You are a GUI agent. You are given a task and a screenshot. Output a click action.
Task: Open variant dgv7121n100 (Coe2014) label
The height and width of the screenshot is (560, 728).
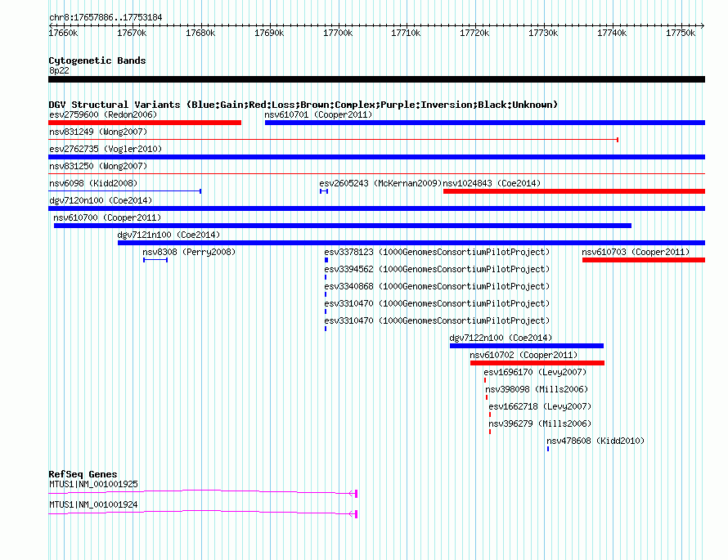point(169,235)
